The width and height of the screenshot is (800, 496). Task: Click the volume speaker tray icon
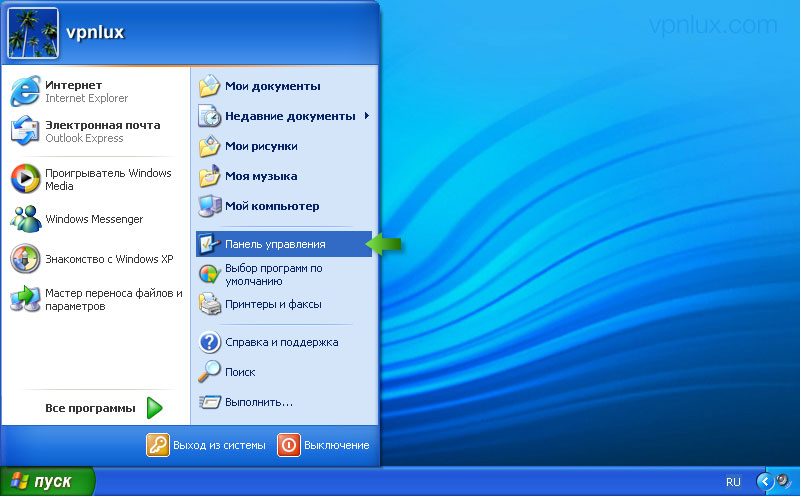click(x=783, y=481)
